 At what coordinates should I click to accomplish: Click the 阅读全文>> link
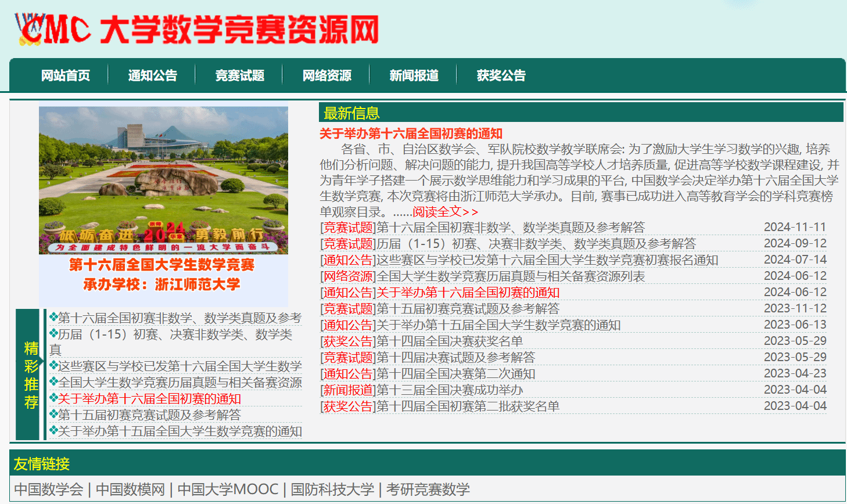pos(445,212)
